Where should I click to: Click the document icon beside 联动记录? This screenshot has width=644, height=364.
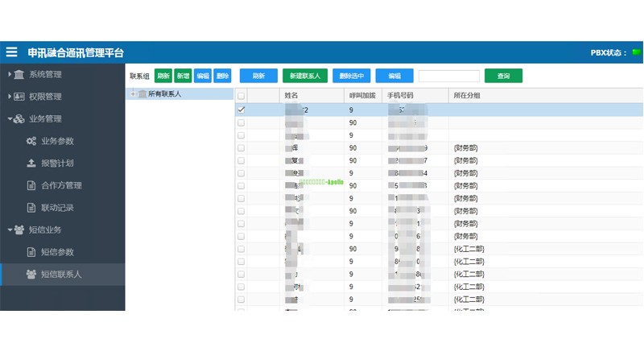tap(31, 208)
